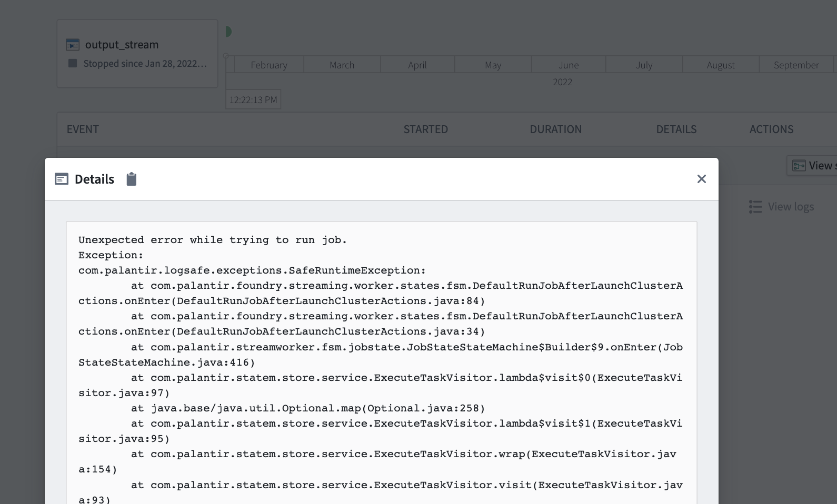
Task: Open View logs via its list icon
Action: (755, 207)
